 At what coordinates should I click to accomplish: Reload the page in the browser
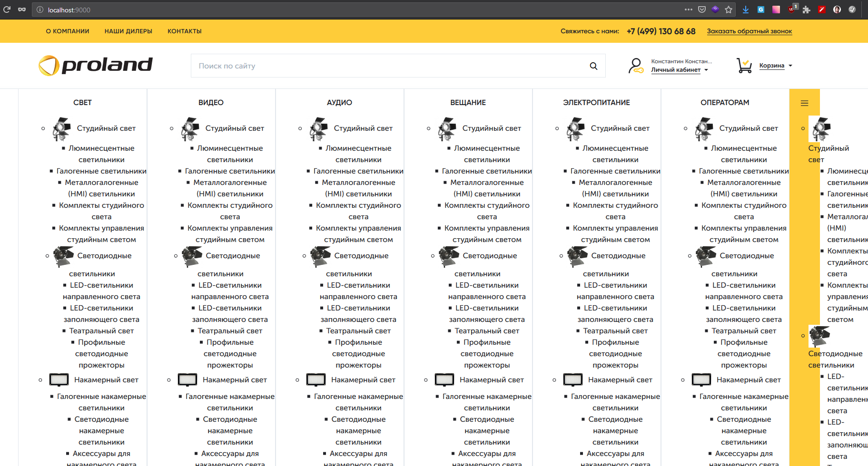tap(7, 10)
